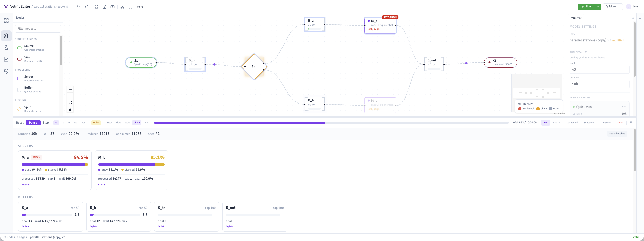Click the Volnit logo
The image size is (644, 241).
point(6,7)
